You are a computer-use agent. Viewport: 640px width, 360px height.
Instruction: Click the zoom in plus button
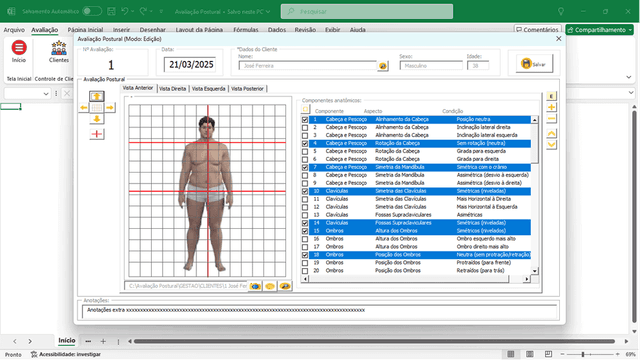pyautogui.click(x=618, y=354)
